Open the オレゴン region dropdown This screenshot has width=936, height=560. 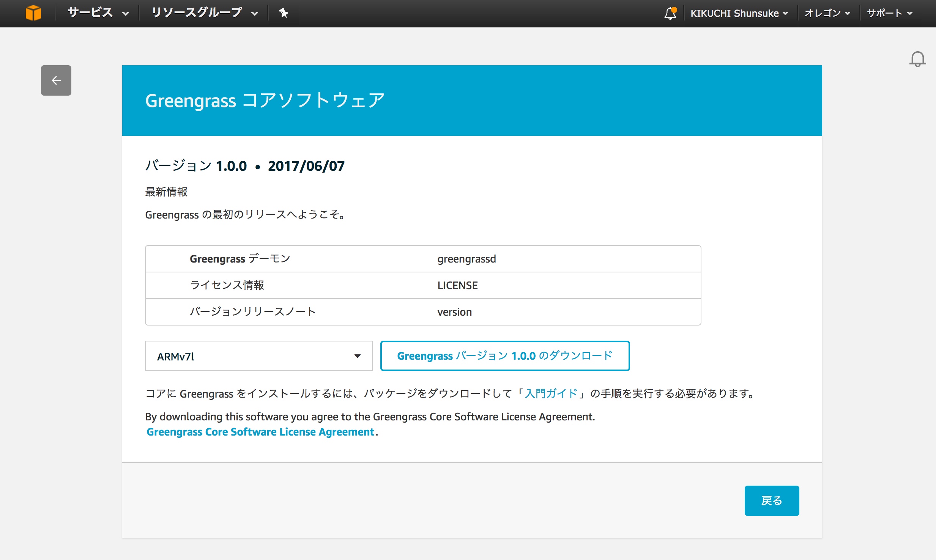pyautogui.click(x=827, y=13)
